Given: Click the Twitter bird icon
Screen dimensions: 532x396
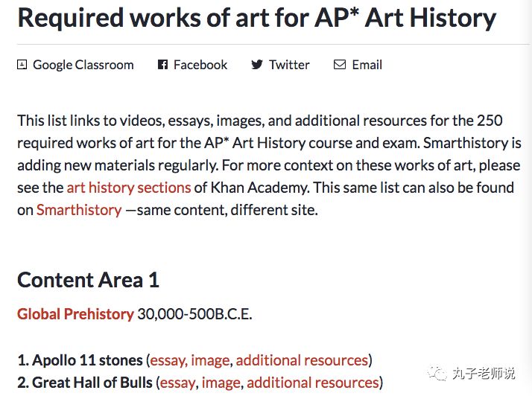Looking at the screenshot, I should pos(257,65).
